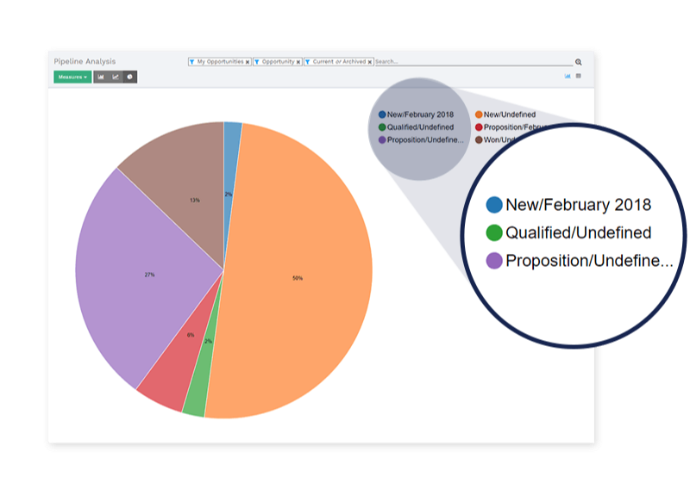
Task: Remove the Current or Archived filter
Action: [x=369, y=62]
